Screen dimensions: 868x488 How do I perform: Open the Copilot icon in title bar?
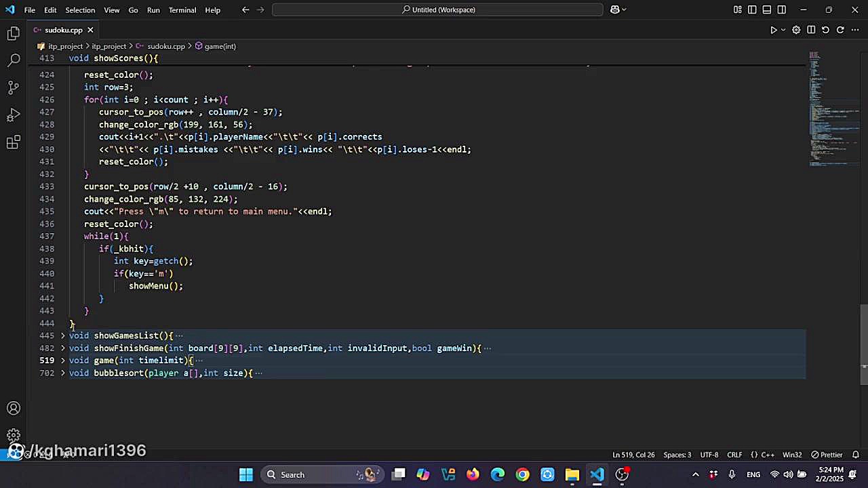click(x=614, y=9)
